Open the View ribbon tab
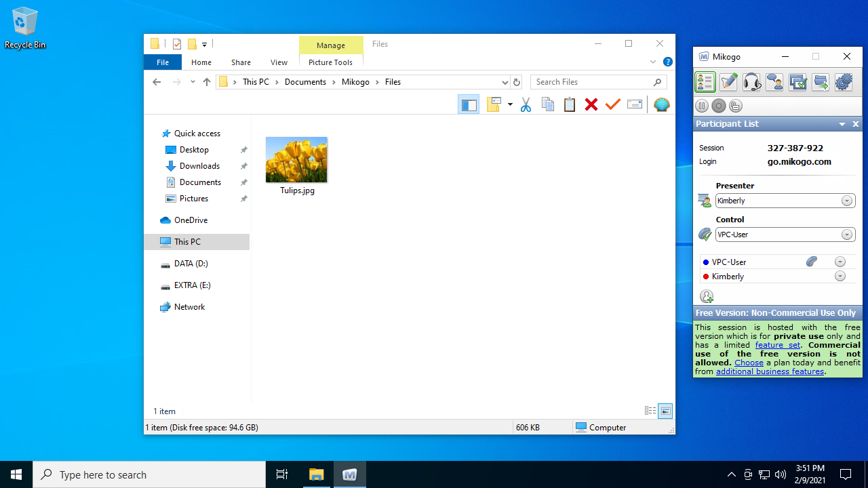 pyautogui.click(x=279, y=62)
